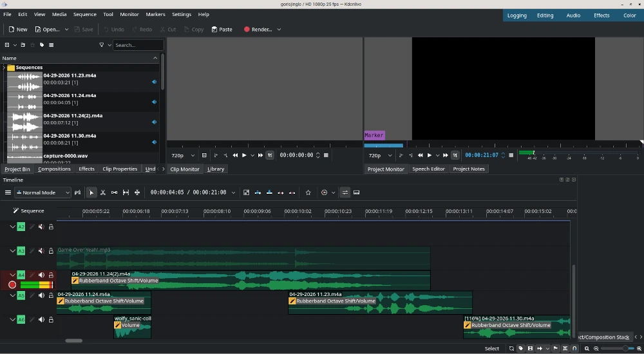The height and width of the screenshot is (354, 644).
Task: Toggle snap magnet icon in status bar
Action: [x=574, y=349]
